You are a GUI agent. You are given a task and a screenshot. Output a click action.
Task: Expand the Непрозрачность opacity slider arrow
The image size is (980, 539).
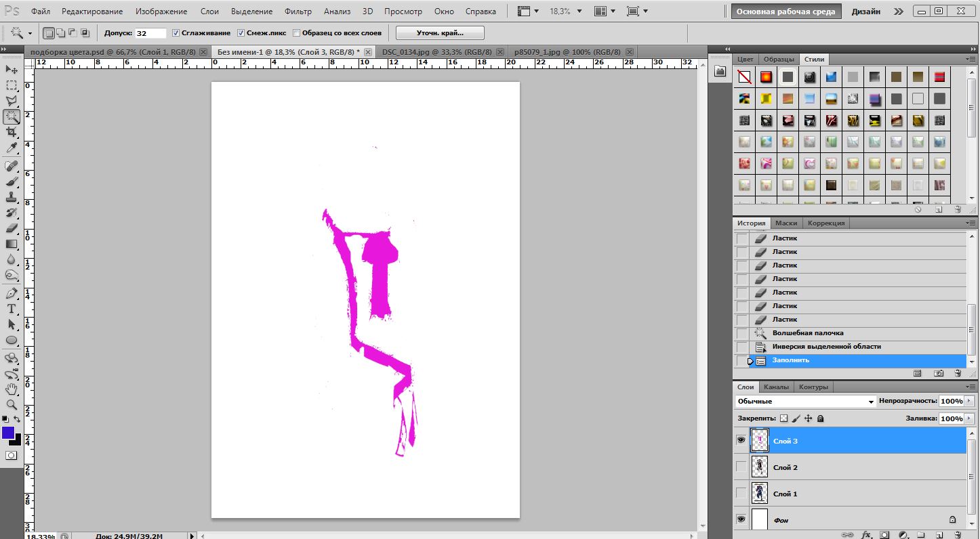969,402
